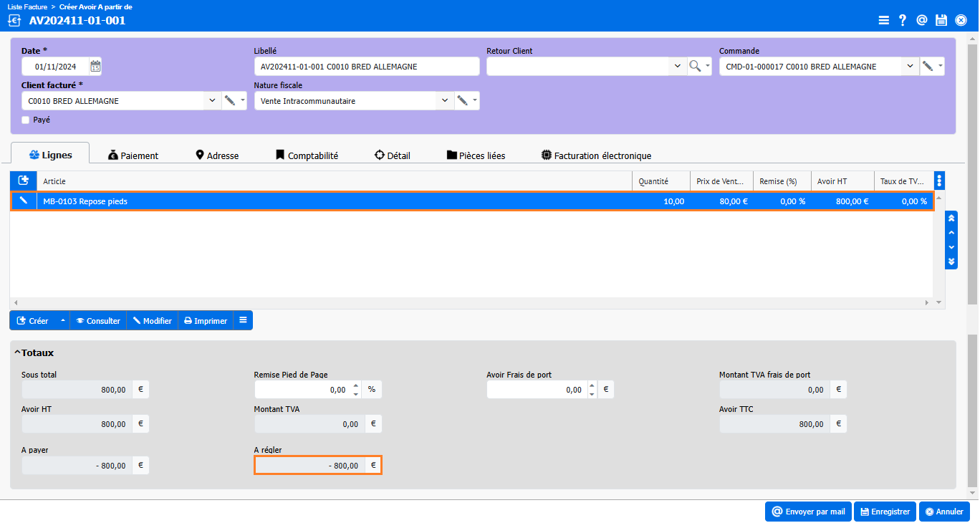Expand the Client facturé dropdown
Image resolution: width=980 pixels, height=523 pixels.
point(212,101)
